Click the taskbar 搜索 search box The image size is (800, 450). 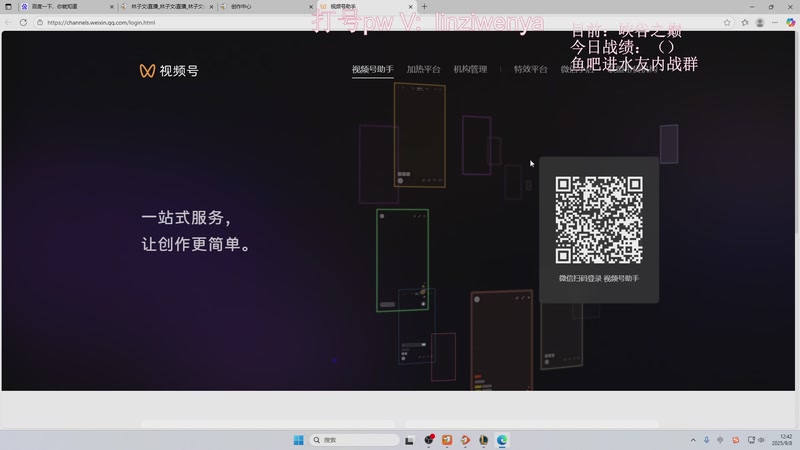[x=354, y=440]
